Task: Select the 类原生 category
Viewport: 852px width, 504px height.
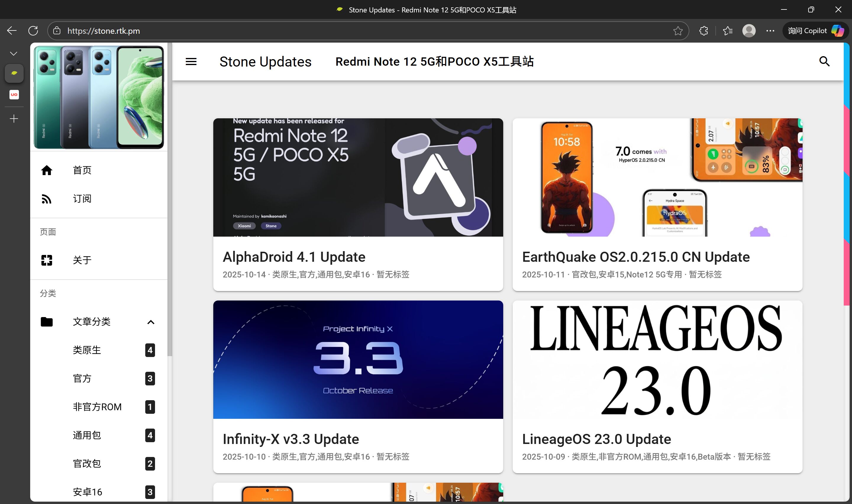Action: [87, 350]
